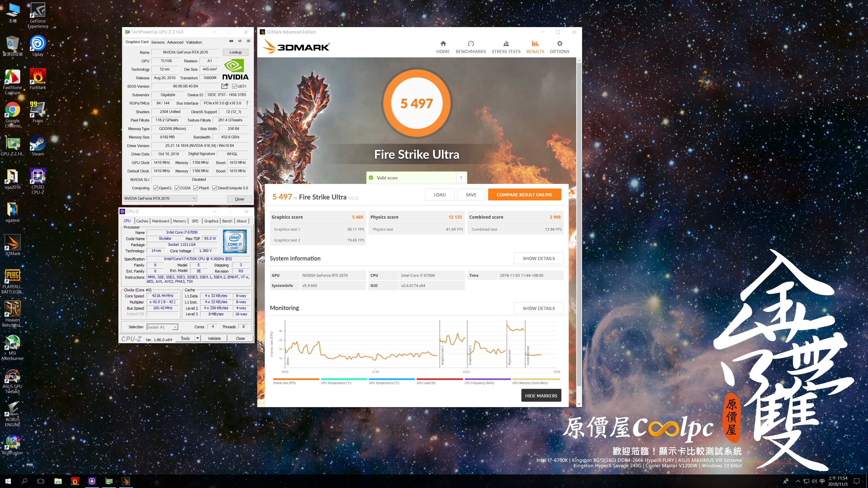Image resolution: width=868 pixels, height=488 pixels.
Task: Open Heaven Benchmark desktop icon
Action: pyautogui.click(x=12, y=314)
